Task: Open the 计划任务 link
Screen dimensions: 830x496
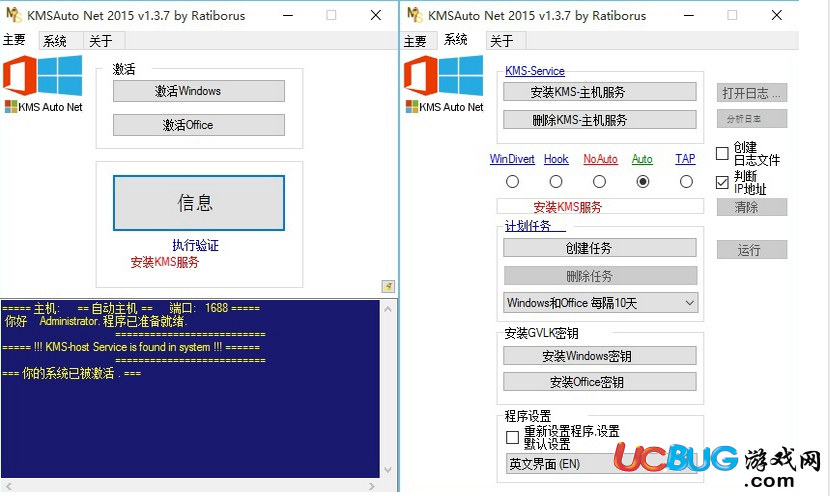Action: point(535,226)
